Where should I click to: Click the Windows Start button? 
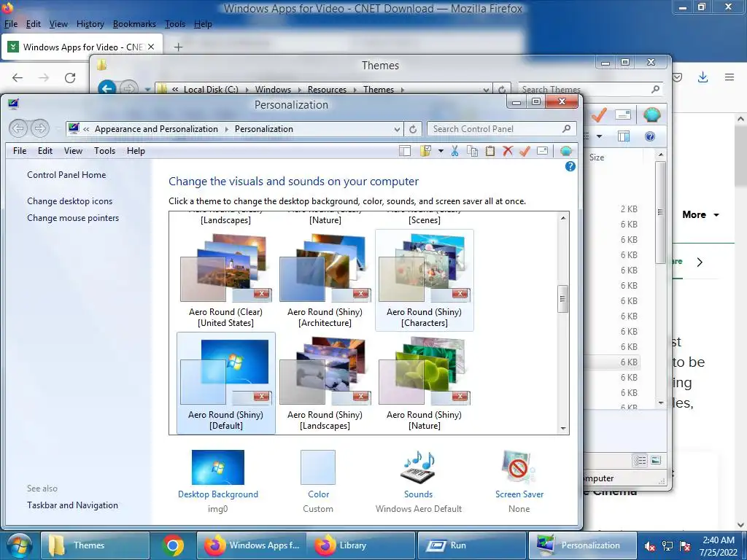19,545
